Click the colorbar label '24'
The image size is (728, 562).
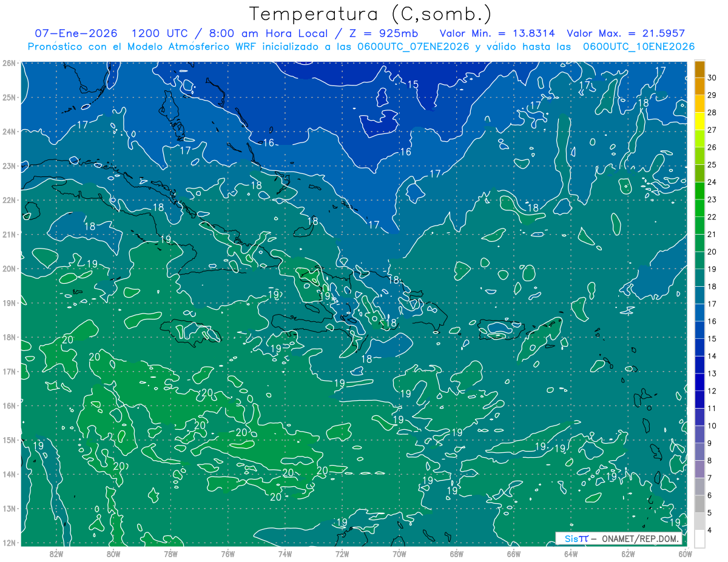(x=712, y=182)
